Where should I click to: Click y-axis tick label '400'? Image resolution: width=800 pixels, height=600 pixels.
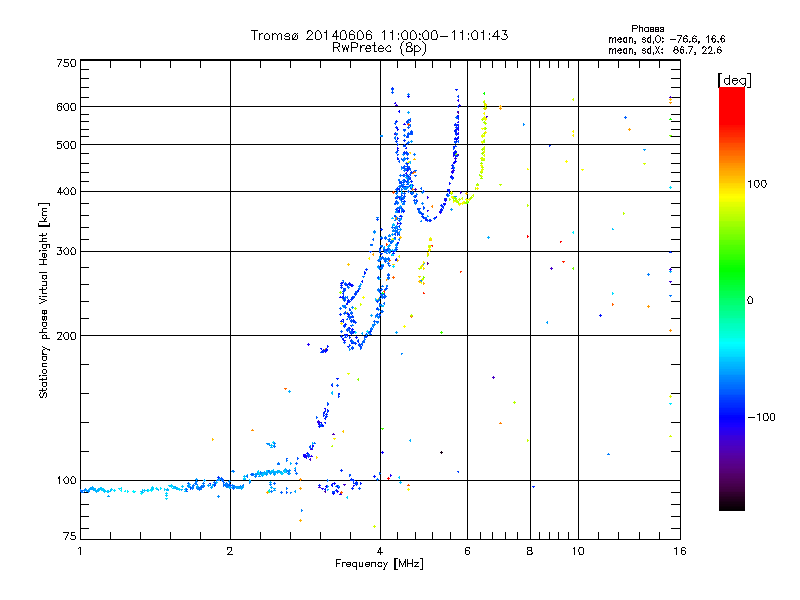click(66, 192)
